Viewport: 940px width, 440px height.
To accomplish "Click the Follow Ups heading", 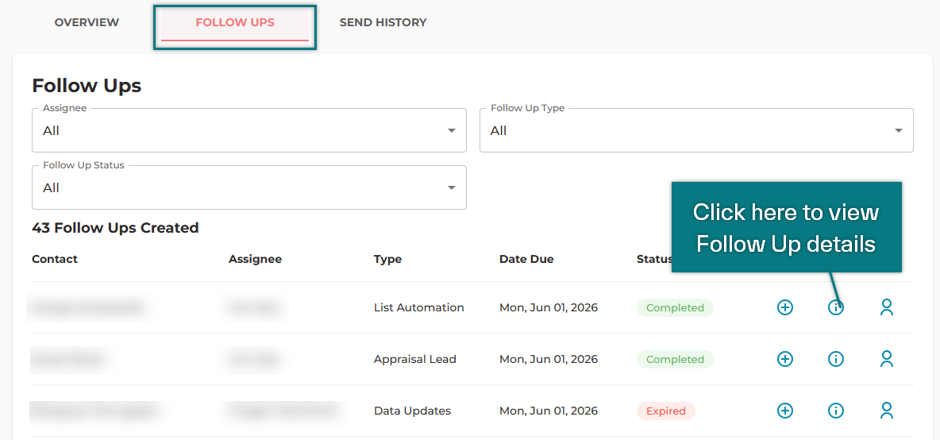I will pos(86,86).
